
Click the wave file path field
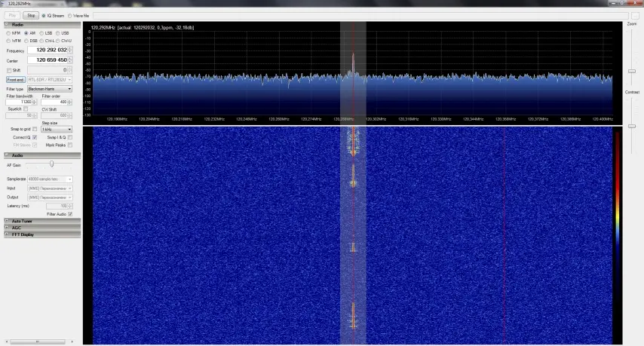(x=360, y=16)
